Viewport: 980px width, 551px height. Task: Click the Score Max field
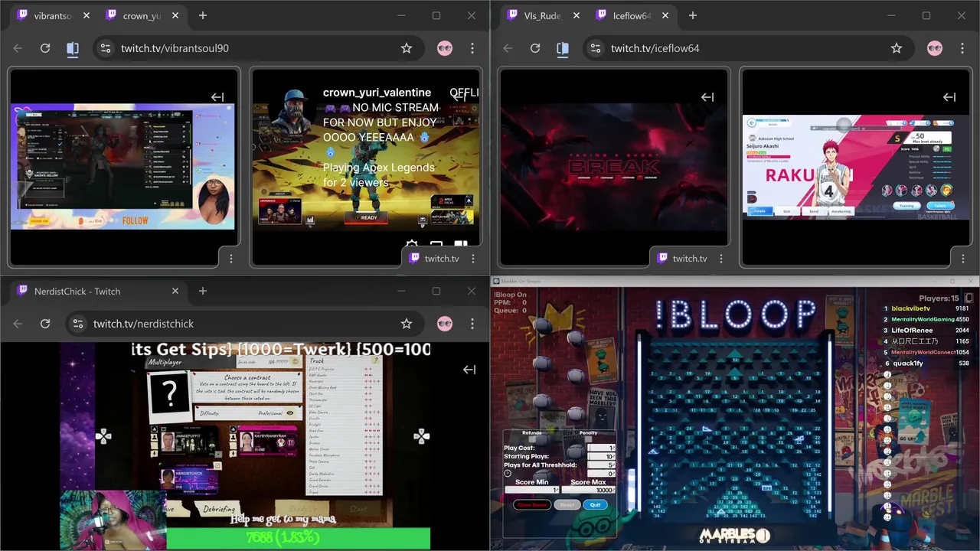[588, 490]
